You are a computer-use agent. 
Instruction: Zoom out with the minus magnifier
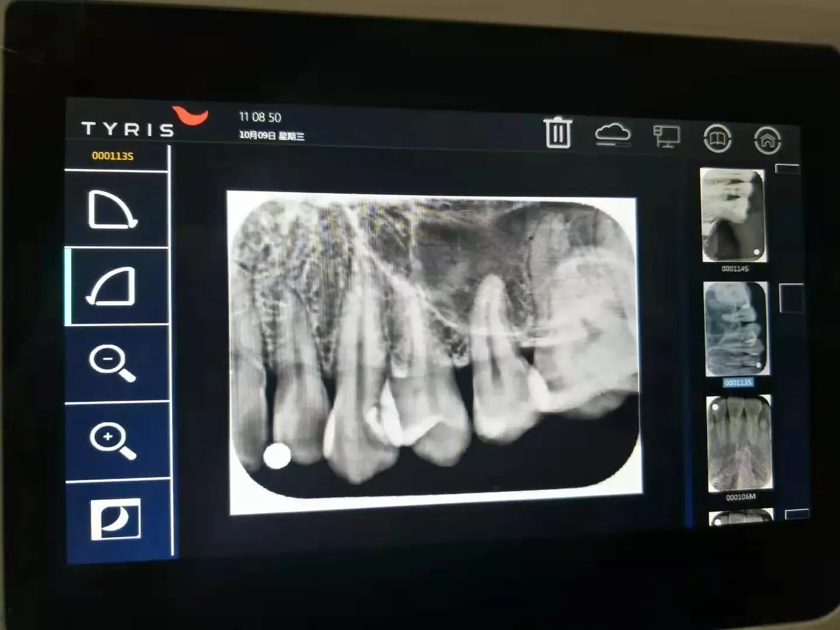112,363
